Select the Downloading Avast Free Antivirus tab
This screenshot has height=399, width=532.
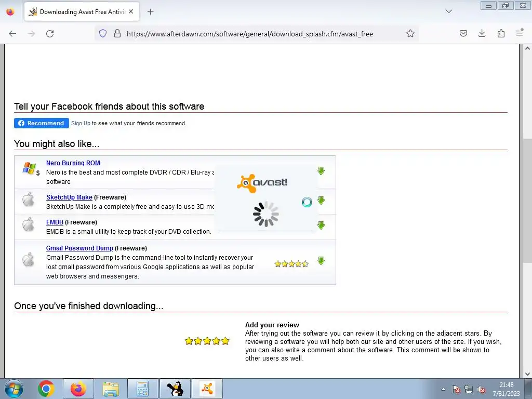[82, 12]
